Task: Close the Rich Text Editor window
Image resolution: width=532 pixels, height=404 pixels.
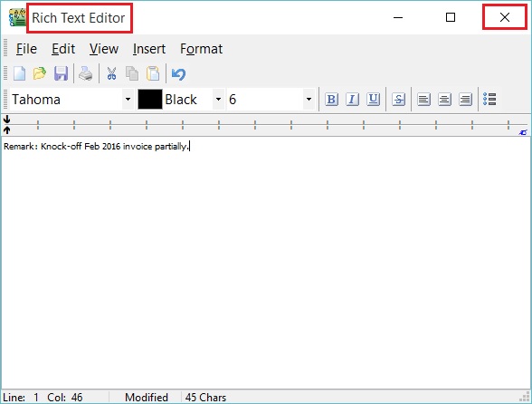Action: click(x=505, y=17)
